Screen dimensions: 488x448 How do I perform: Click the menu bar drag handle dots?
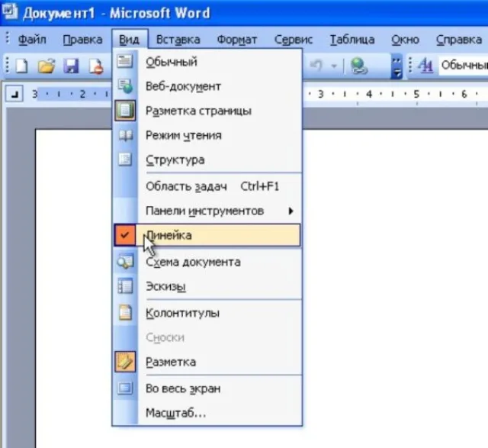[x=8, y=38]
